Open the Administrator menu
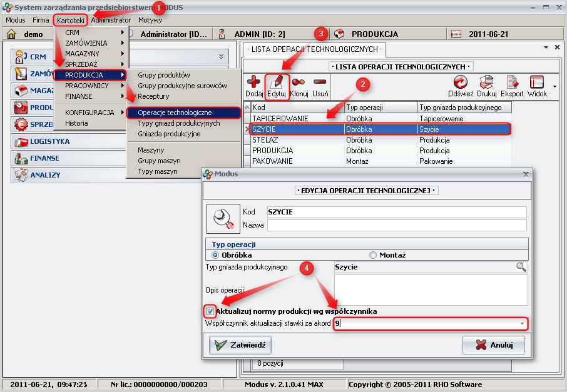The image size is (567, 392). pyautogui.click(x=111, y=20)
